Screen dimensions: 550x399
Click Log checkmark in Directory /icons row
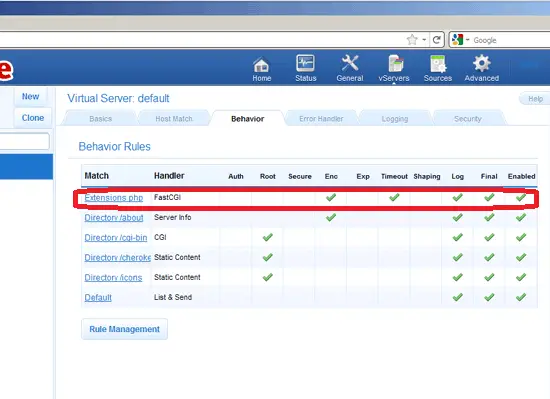click(x=457, y=277)
